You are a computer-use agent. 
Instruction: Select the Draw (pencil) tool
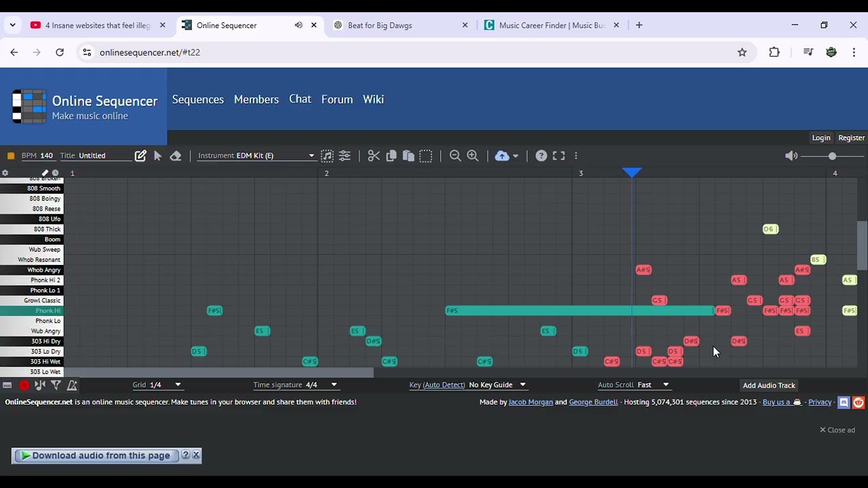(x=140, y=156)
